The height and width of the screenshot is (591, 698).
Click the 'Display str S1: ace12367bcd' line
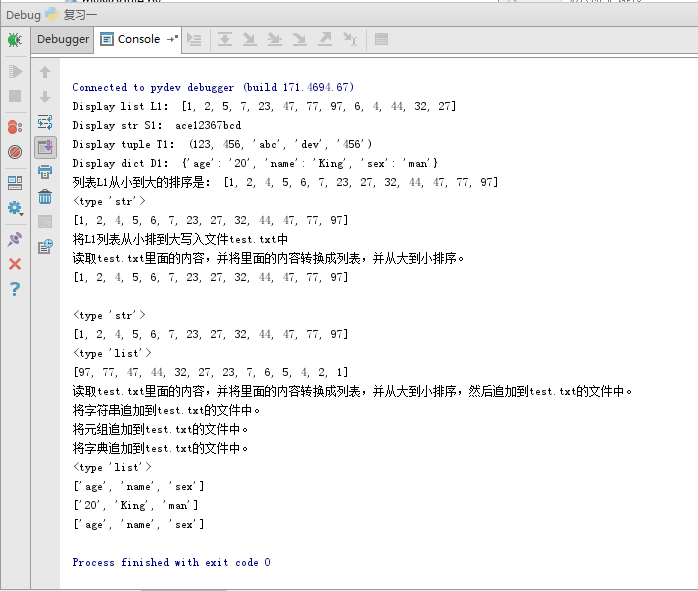pyautogui.click(x=157, y=125)
